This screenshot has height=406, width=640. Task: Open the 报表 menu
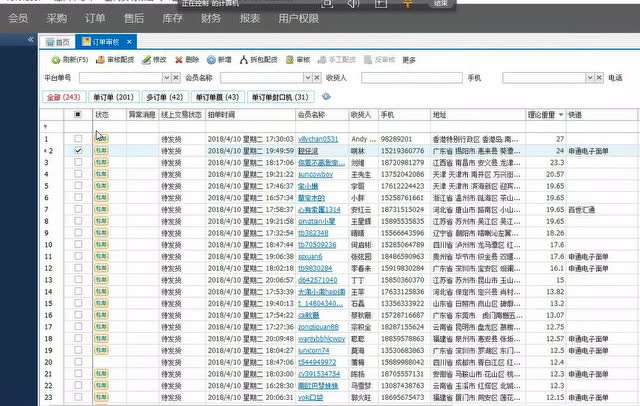[x=250, y=18]
